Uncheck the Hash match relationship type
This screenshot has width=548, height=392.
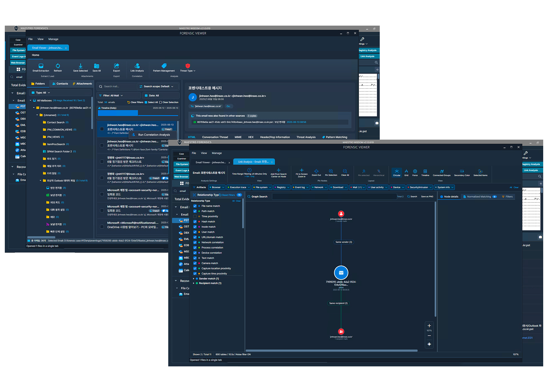[x=195, y=222]
